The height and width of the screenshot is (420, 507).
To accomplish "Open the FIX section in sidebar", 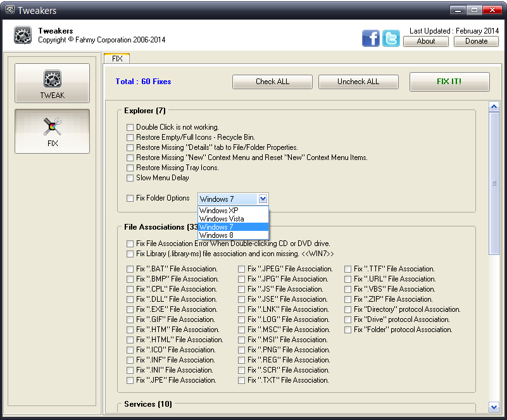I will click(52, 131).
